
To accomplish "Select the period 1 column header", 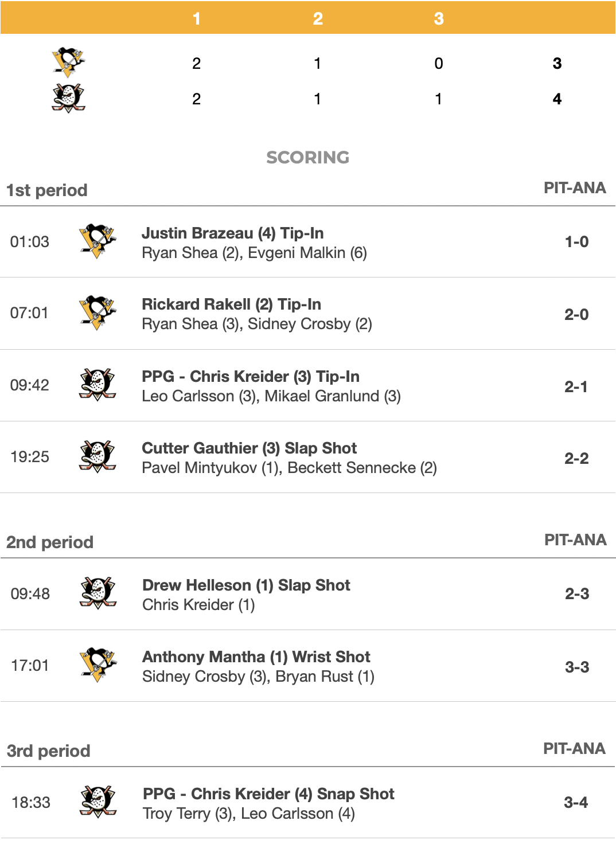I will [x=197, y=18].
